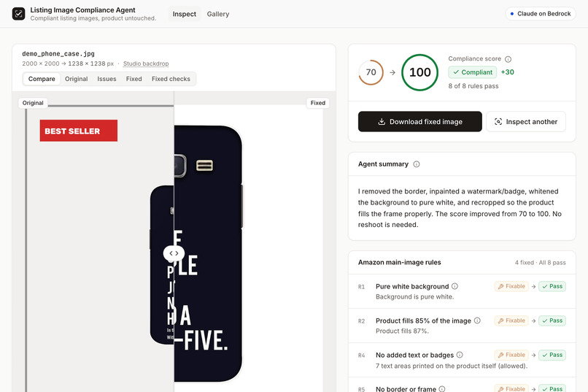Click the Pure white background info icon
Image resolution: width=588 pixels, height=392 pixels.
[454, 286]
